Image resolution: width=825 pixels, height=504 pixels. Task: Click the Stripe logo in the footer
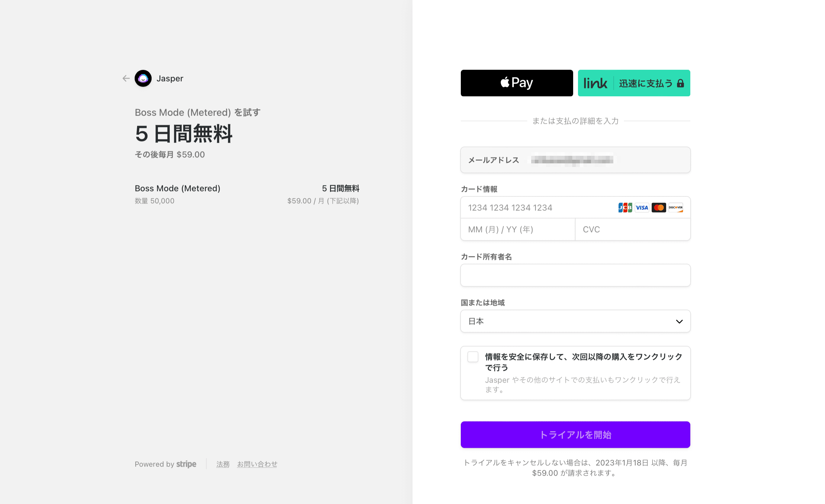[x=186, y=464]
